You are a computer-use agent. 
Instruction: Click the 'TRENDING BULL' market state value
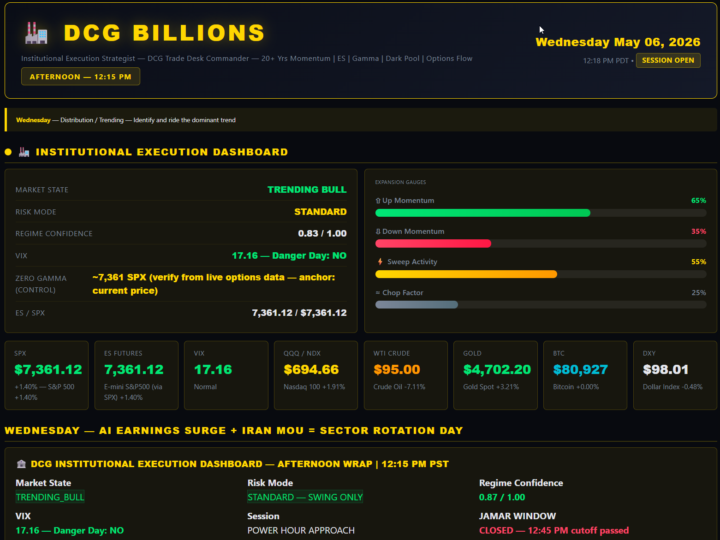coord(307,190)
